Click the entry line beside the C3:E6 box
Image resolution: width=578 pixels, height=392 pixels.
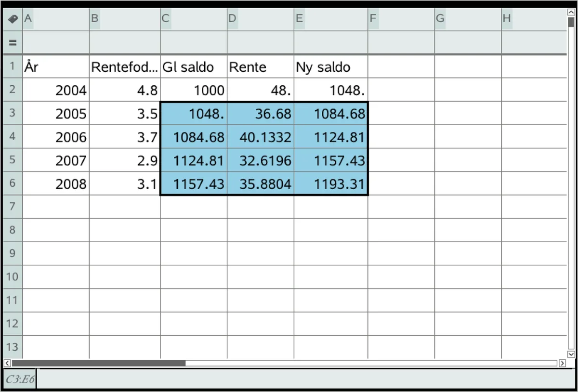coord(306,379)
